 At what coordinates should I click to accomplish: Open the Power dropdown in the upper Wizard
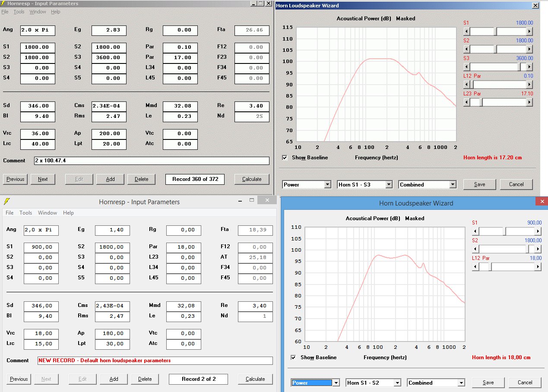click(x=328, y=185)
